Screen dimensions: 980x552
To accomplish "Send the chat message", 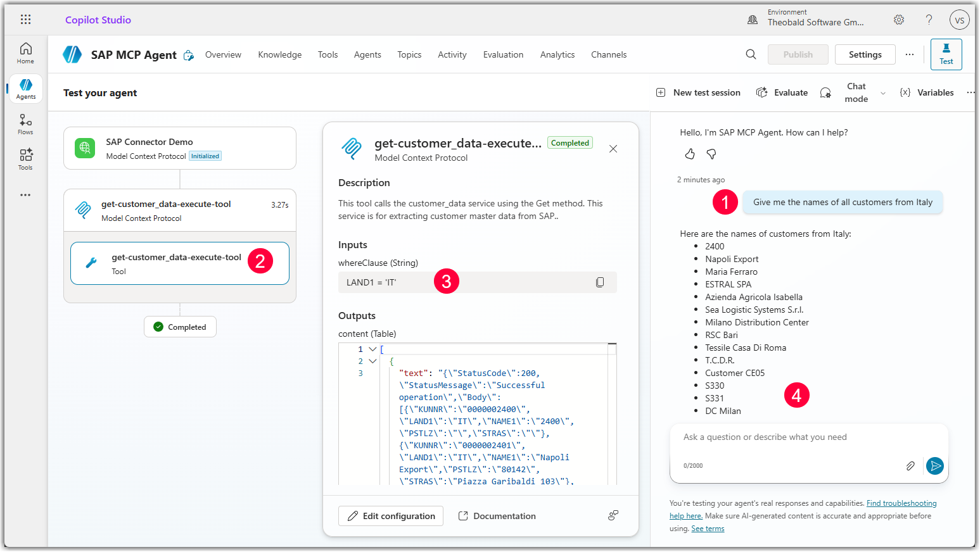I will pyautogui.click(x=935, y=466).
